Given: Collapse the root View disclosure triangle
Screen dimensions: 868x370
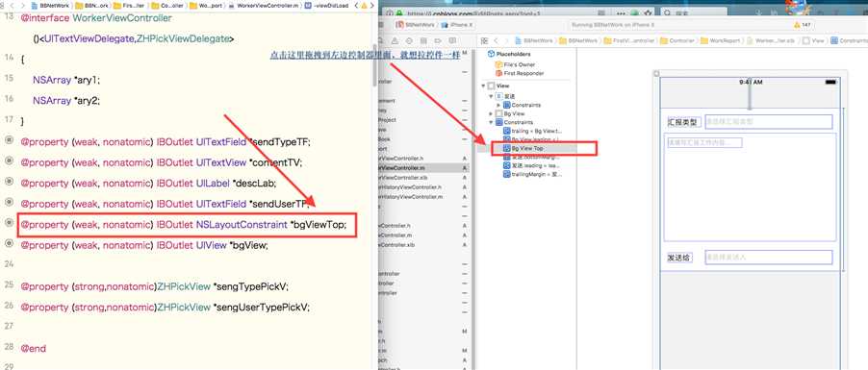Looking at the screenshot, I should (483, 86).
